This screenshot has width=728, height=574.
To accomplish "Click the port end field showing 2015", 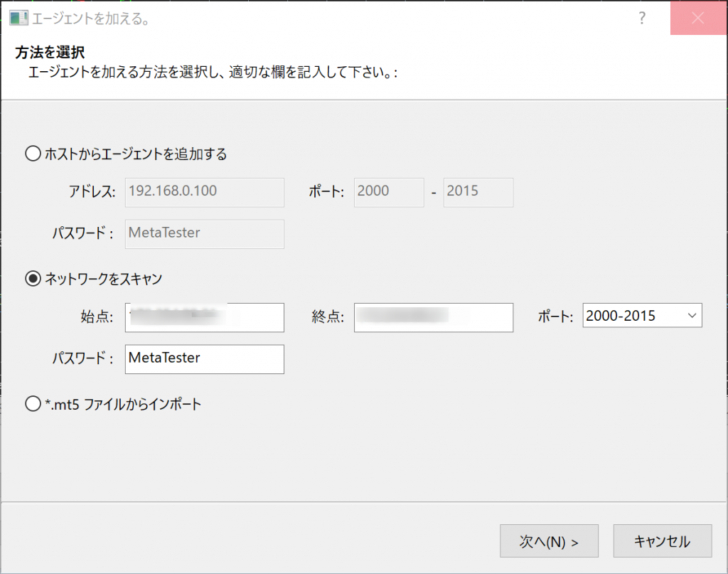I will click(478, 192).
